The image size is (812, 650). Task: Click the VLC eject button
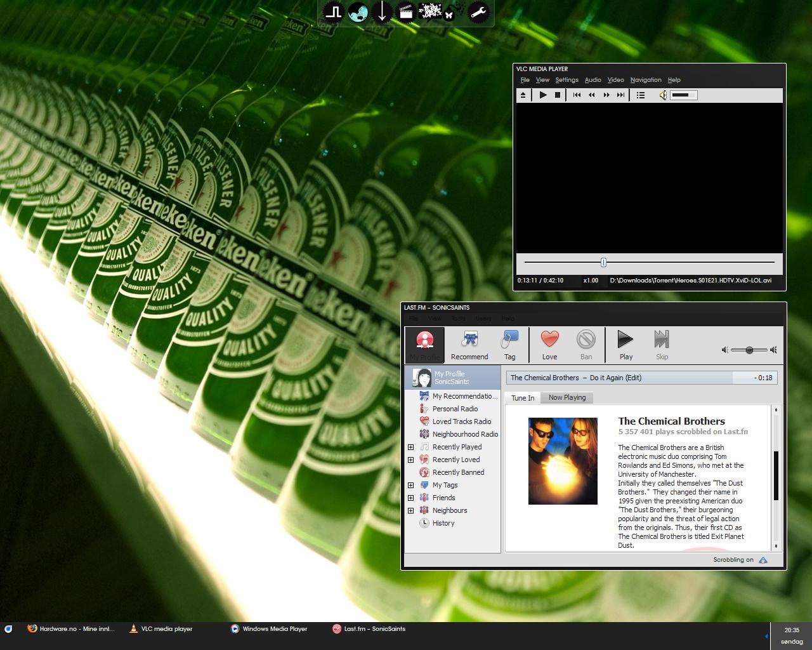coord(523,95)
